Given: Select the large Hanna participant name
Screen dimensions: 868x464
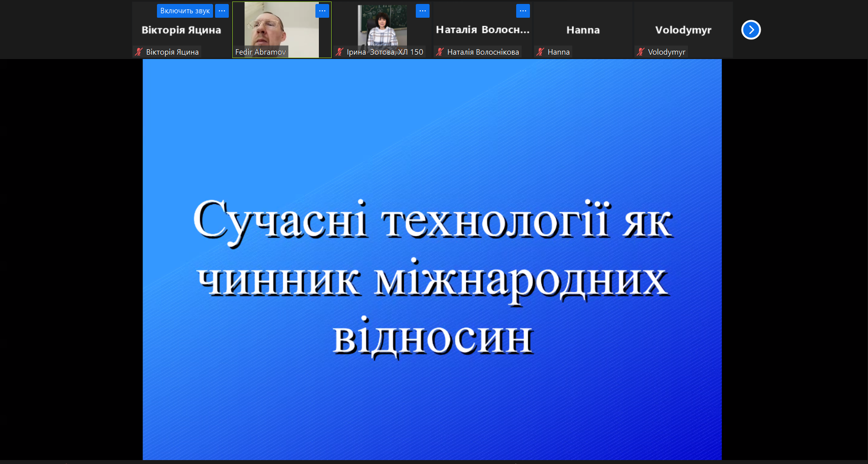Looking at the screenshot, I should 583,30.
